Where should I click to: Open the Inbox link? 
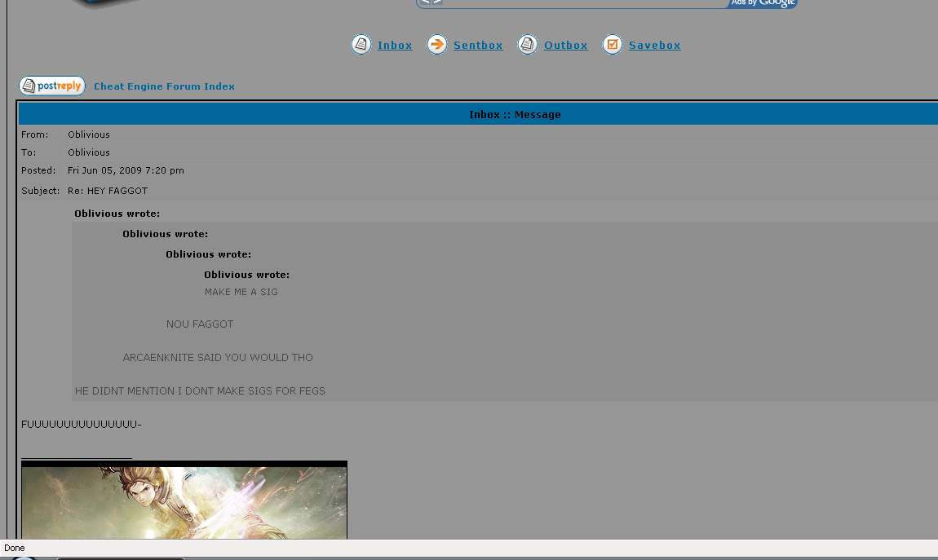pyautogui.click(x=395, y=46)
